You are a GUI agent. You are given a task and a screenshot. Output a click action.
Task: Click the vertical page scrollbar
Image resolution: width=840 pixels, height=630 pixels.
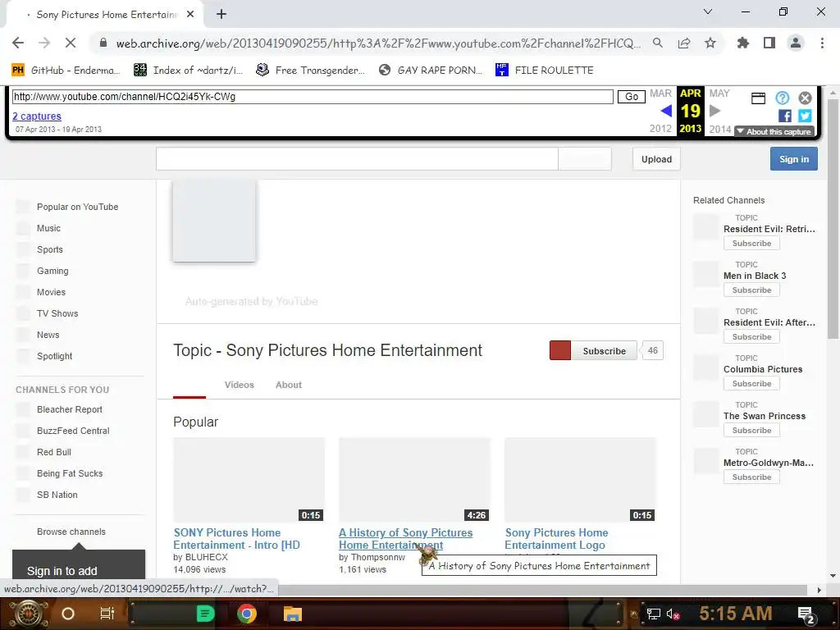pos(833,218)
